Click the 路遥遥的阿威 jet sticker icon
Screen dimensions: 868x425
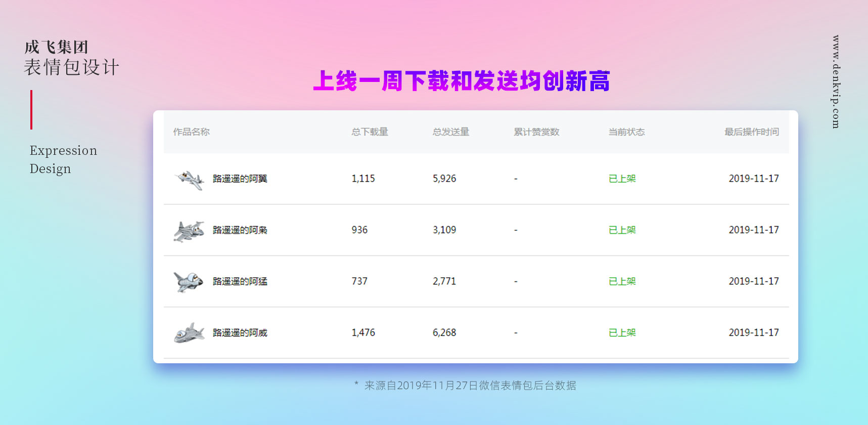click(189, 333)
